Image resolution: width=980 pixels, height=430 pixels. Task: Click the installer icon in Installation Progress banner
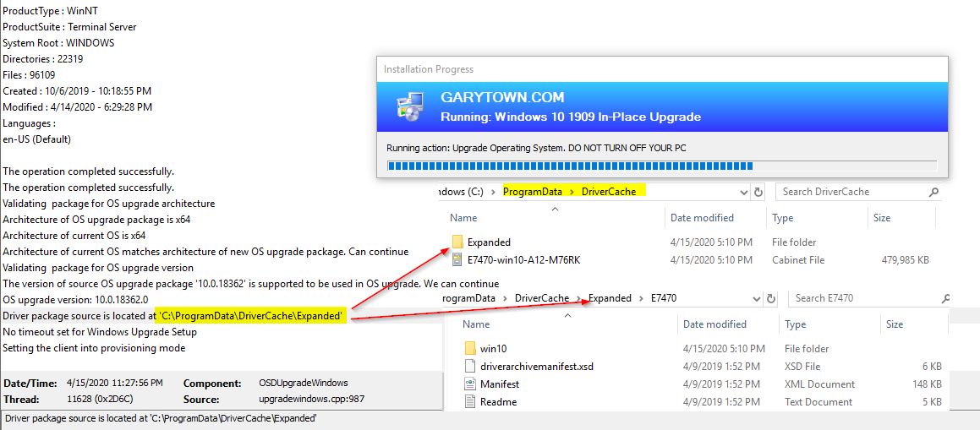(x=411, y=106)
